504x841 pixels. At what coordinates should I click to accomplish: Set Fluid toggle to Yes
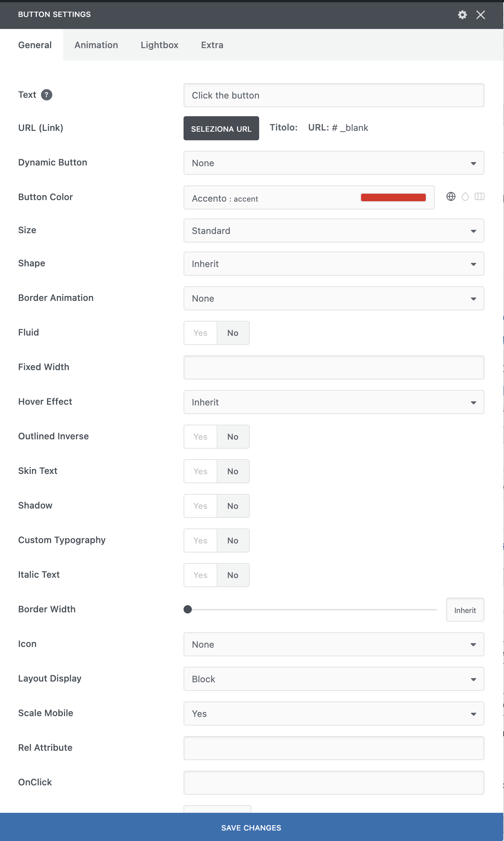(x=200, y=333)
